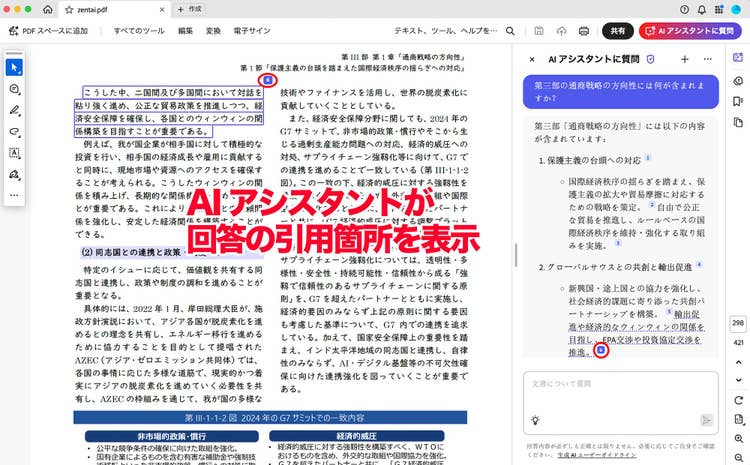Open the user profile avatar
Viewport: 750px width, 465px height.
click(736, 10)
